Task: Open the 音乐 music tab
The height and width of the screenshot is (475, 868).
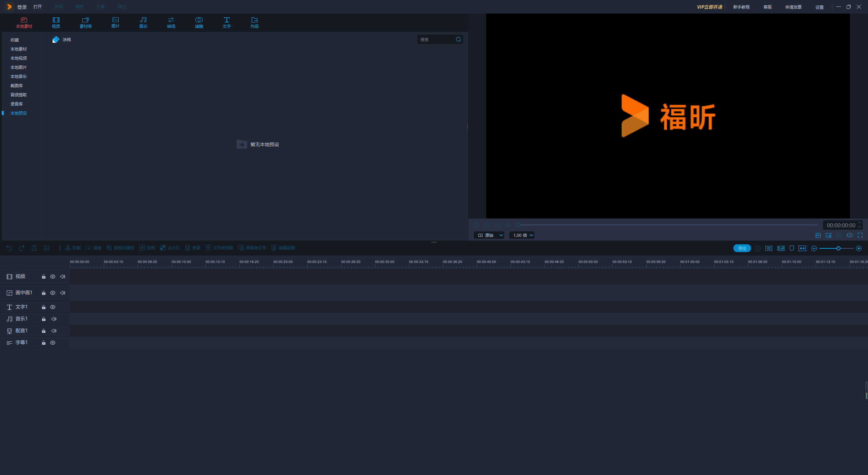Action: [x=143, y=23]
